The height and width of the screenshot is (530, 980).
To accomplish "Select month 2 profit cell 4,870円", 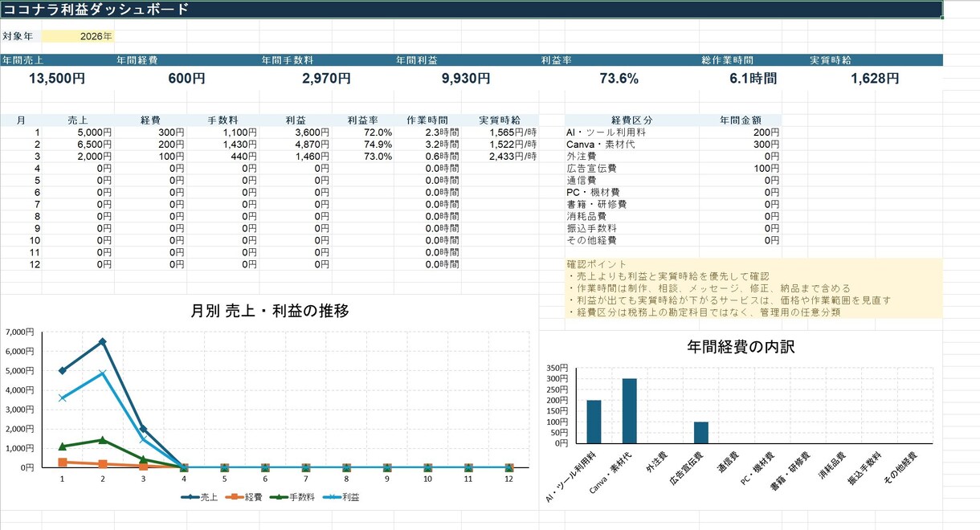I will pyautogui.click(x=295, y=145).
